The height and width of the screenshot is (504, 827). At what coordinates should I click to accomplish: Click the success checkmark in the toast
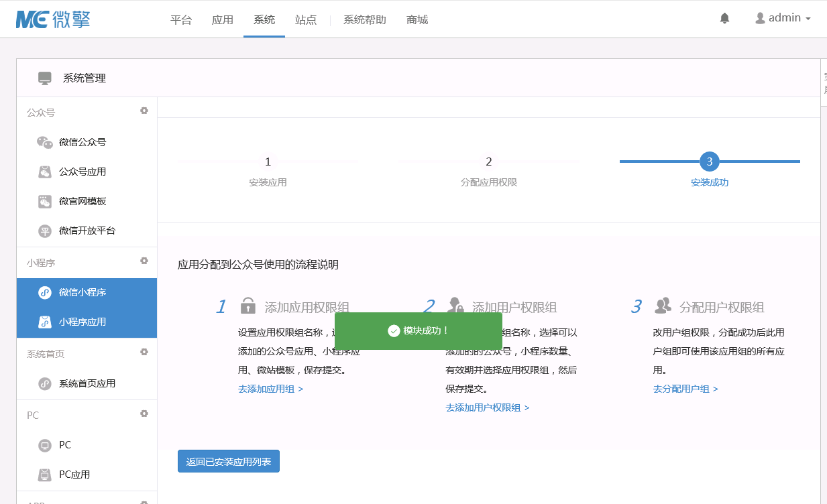point(394,331)
